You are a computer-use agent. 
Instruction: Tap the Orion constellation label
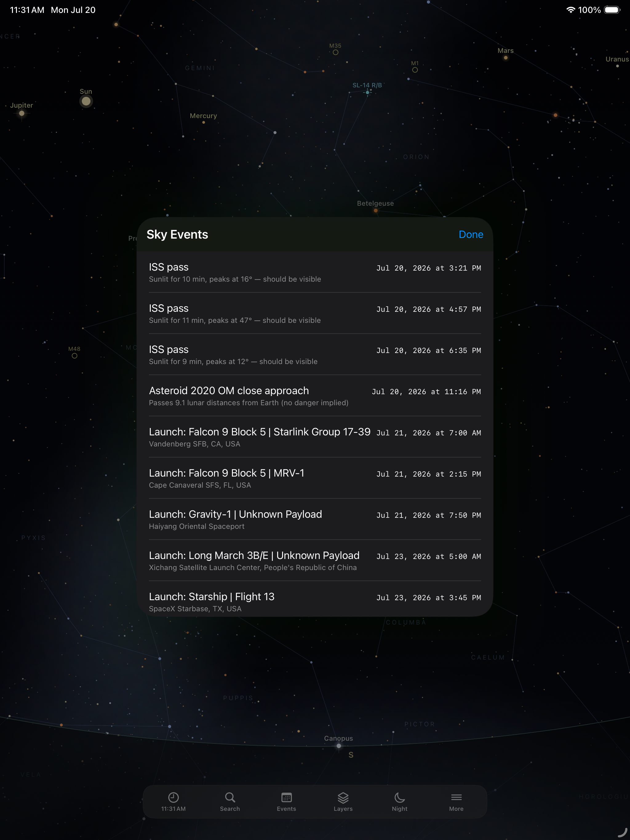click(x=417, y=157)
